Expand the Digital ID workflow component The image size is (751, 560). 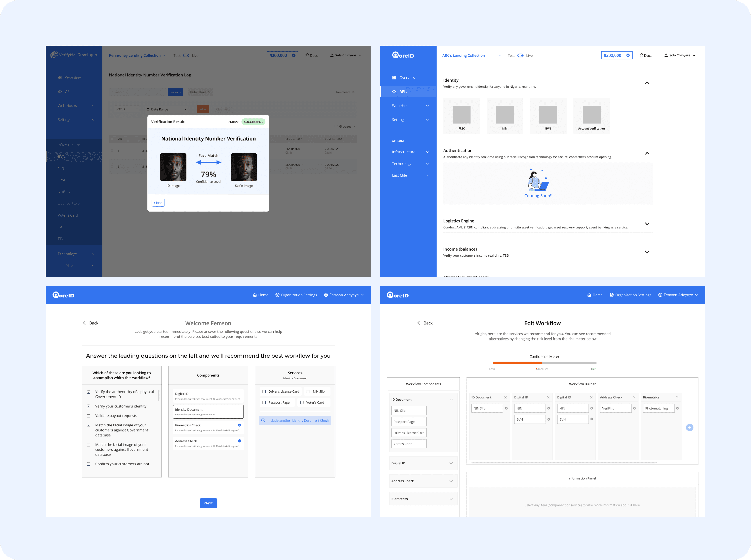click(x=451, y=463)
